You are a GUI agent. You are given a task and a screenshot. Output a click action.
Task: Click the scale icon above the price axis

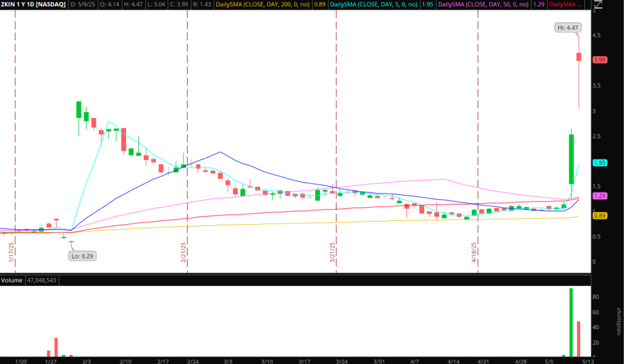pos(597,5)
